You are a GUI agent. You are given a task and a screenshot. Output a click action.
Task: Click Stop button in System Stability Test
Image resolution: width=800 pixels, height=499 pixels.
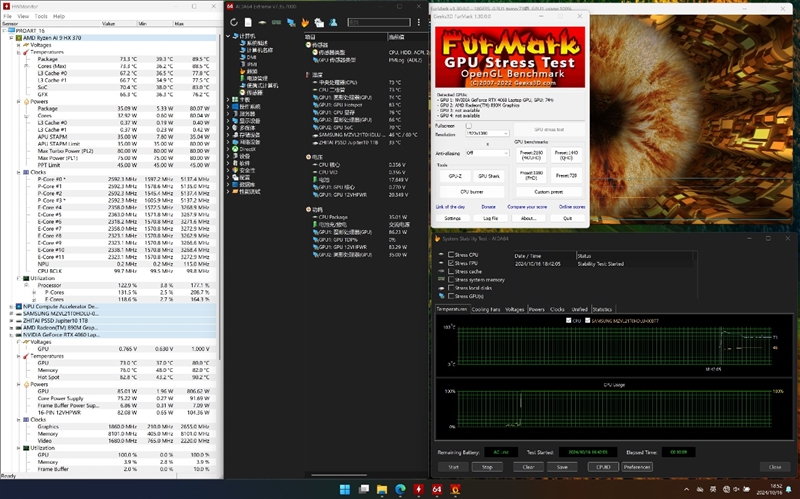[487, 467]
